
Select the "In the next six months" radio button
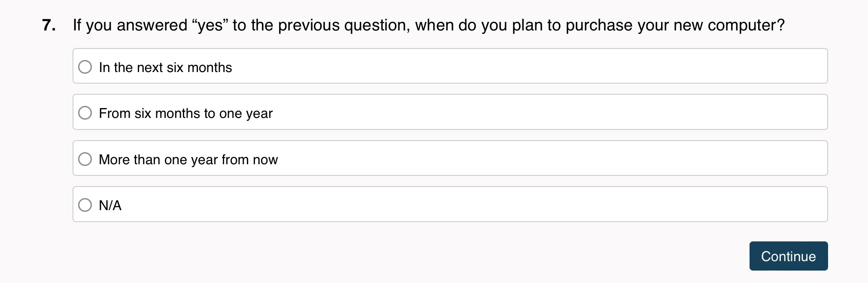(85, 67)
